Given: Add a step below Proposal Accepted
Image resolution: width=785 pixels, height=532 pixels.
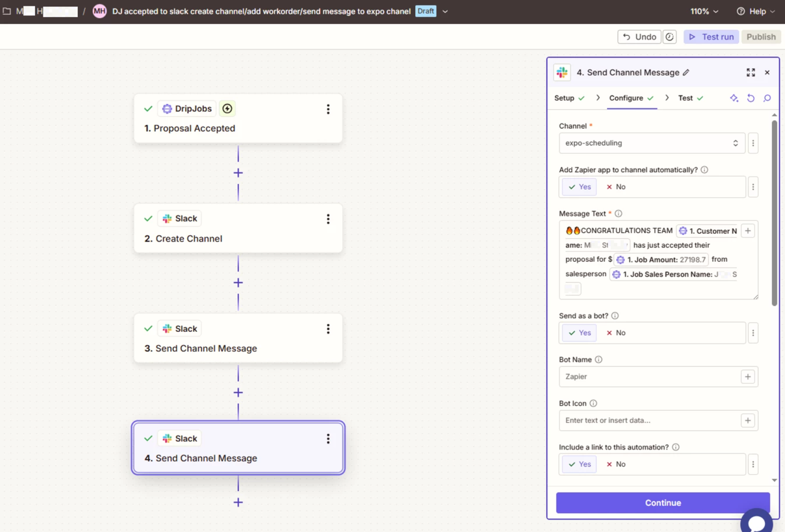Looking at the screenshot, I should [x=238, y=173].
